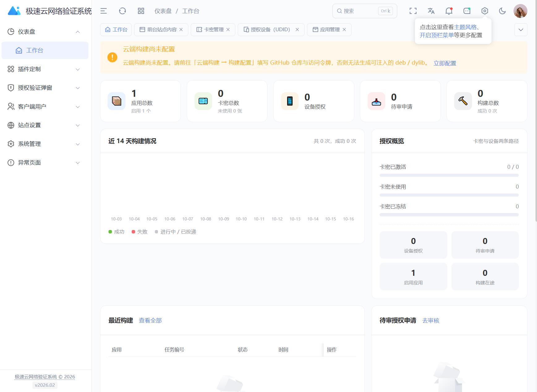The width and height of the screenshot is (537, 392).
Task: Click the 立即配置 link in the warning
Action: click(x=445, y=63)
